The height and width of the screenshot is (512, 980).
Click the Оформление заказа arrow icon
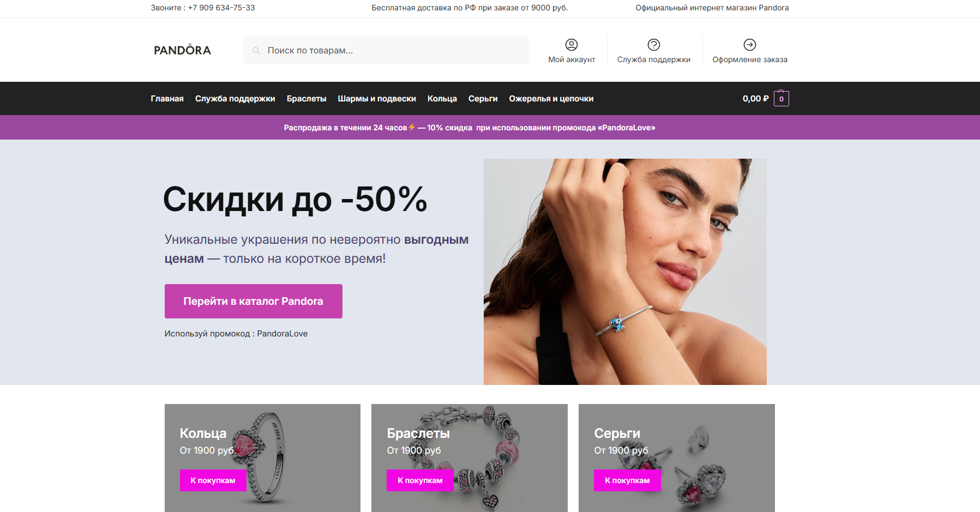(x=750, y=45)
